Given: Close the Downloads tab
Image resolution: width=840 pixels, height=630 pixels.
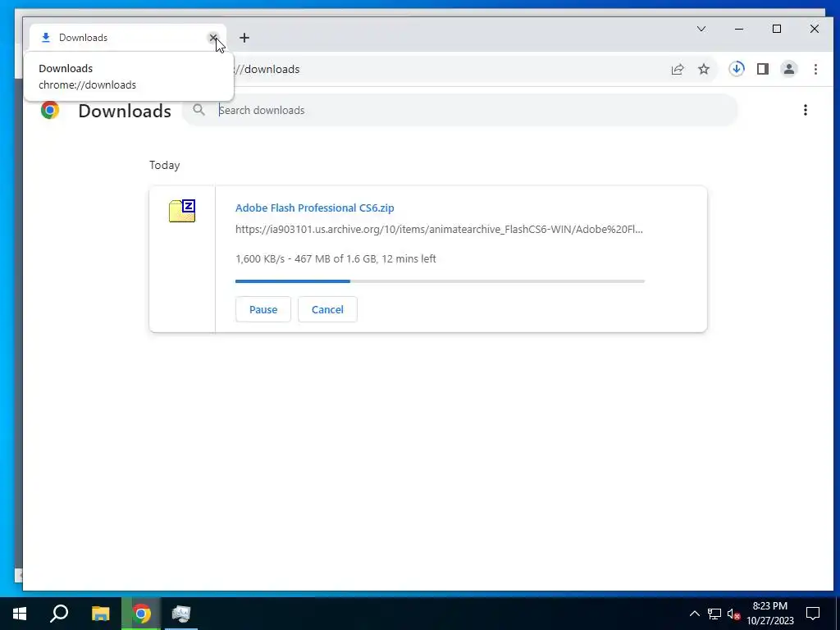Looking at the screenshot, I should (x=213, y=38).
